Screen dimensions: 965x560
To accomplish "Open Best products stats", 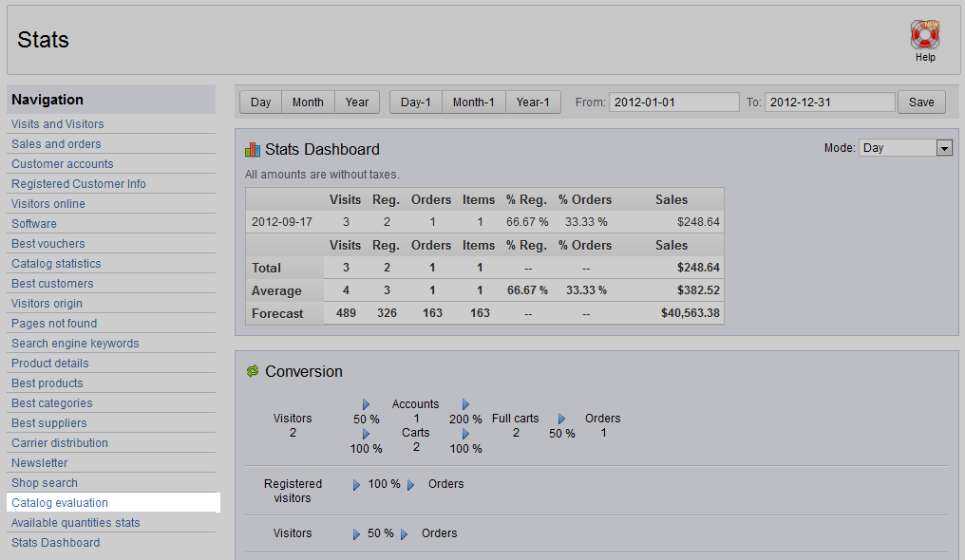I will 47,383.
